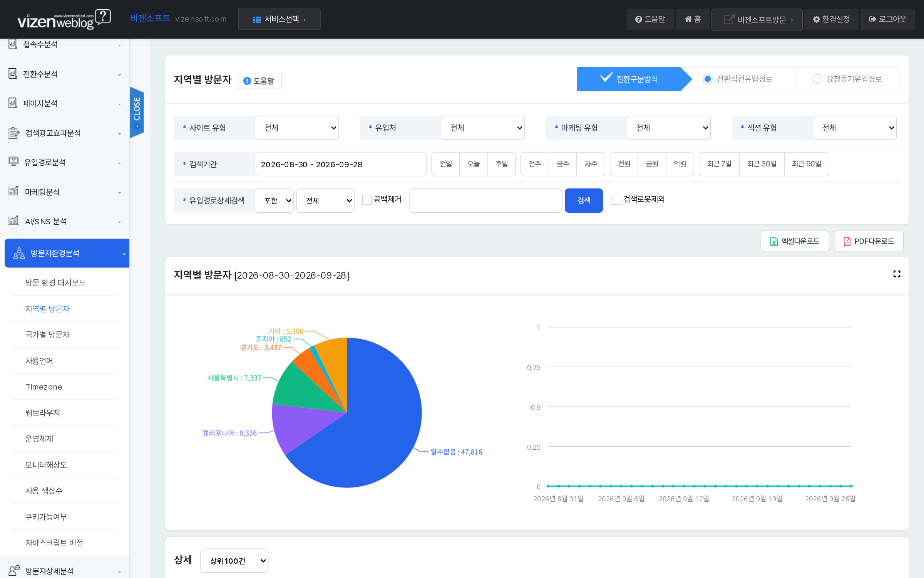Click the 엑셀다운로드 Excel file icon
This screenshot has width=924, height=578.
774,241
